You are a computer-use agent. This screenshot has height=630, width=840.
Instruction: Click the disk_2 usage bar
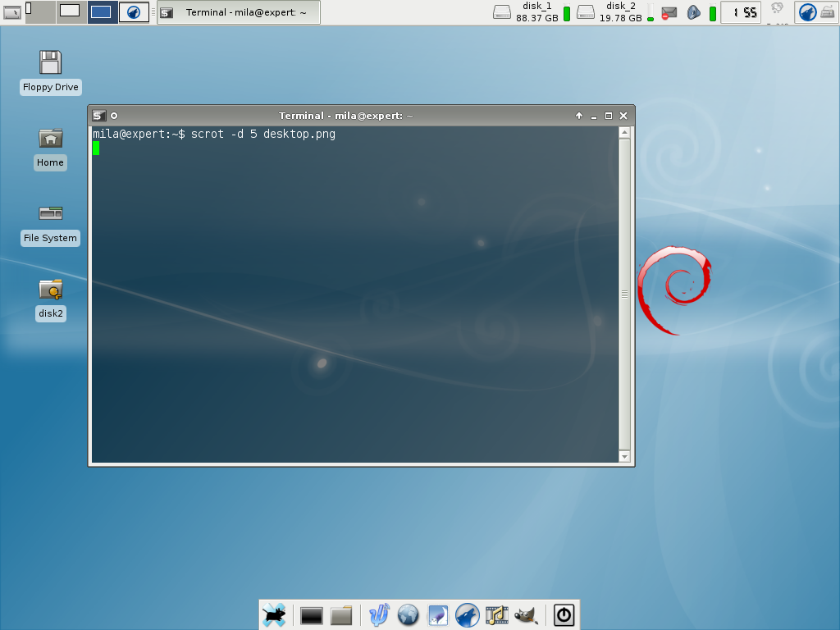click(651, 12)
